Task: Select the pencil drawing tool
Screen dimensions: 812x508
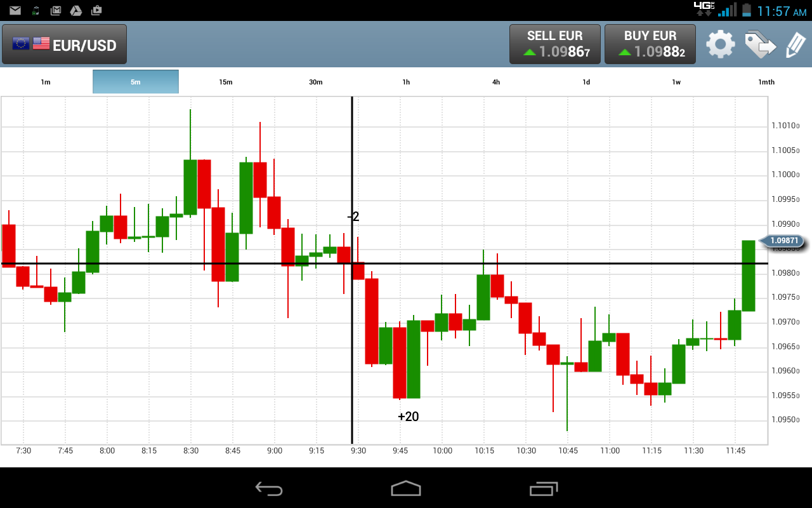Action: [795, 44]
